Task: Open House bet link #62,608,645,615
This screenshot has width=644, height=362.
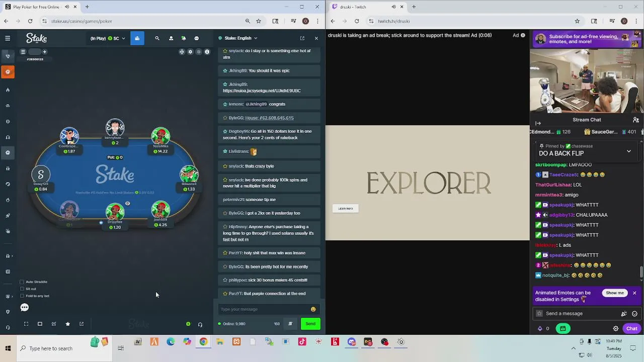Action: pos(269,118)
